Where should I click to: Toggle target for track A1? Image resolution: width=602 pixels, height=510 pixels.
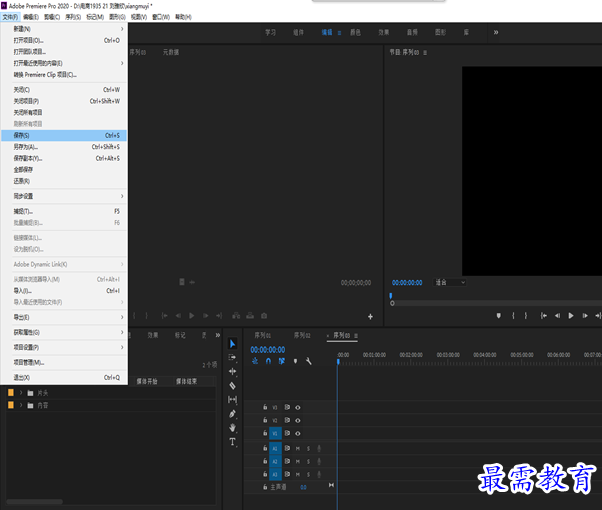(x=275, y=448)
